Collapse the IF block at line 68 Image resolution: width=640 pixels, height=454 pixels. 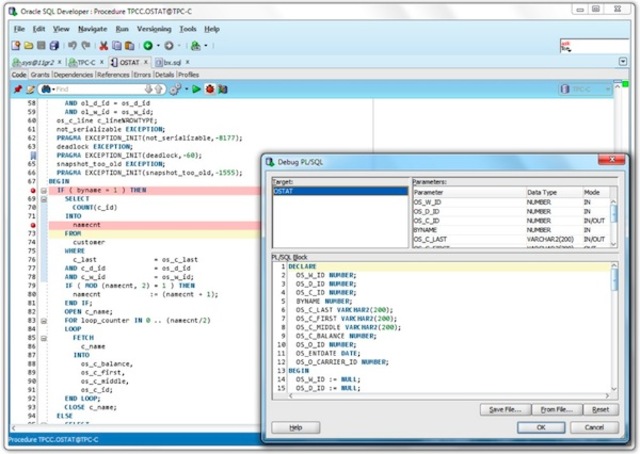click(x=44, y=191)
